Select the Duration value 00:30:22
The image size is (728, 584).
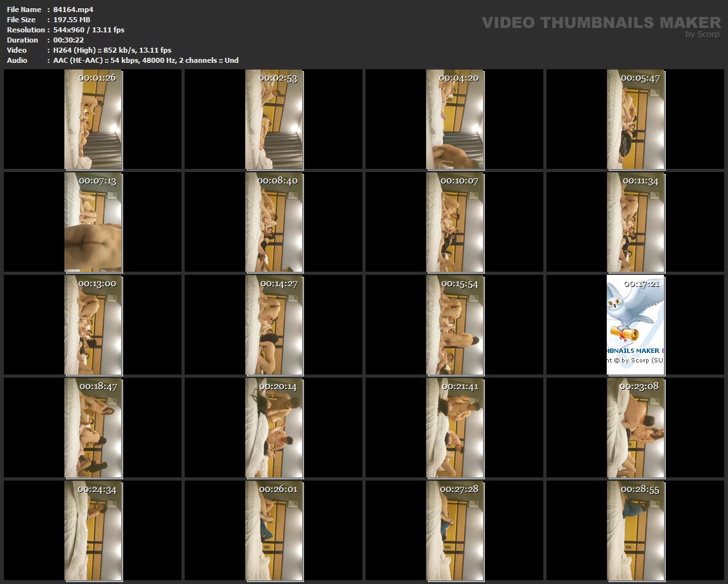[69, 40]
